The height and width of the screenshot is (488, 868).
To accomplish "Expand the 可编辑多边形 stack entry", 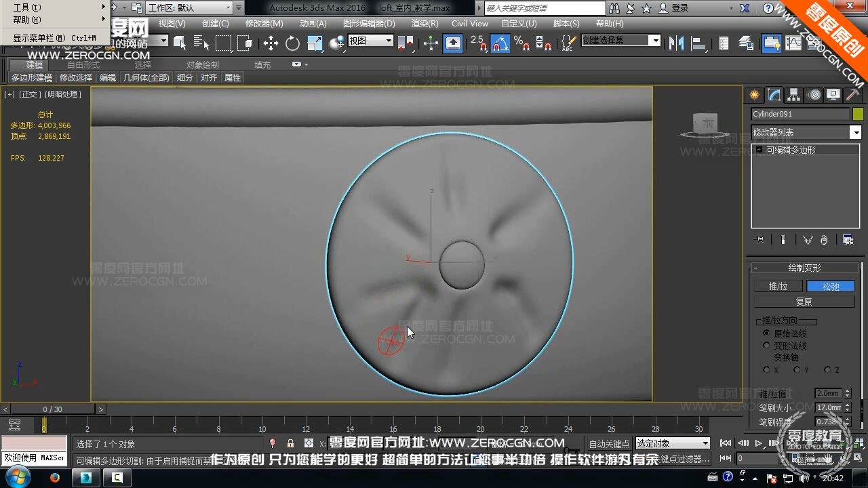I will 759,150.
